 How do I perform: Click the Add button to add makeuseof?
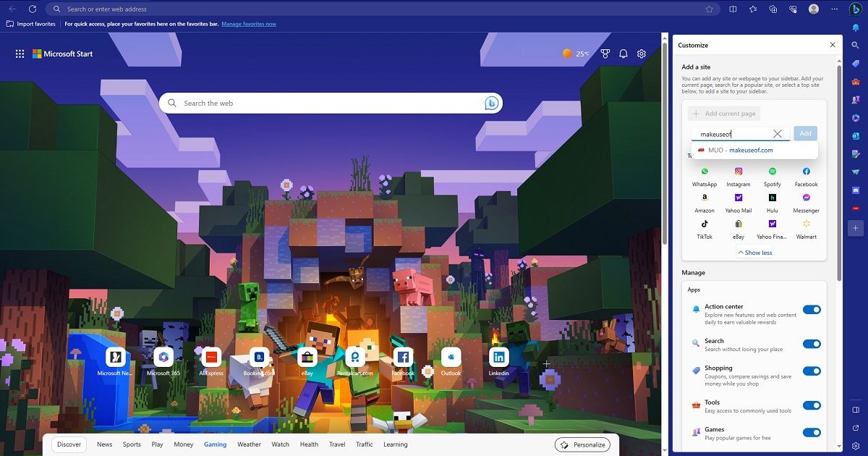pos(805,133)
